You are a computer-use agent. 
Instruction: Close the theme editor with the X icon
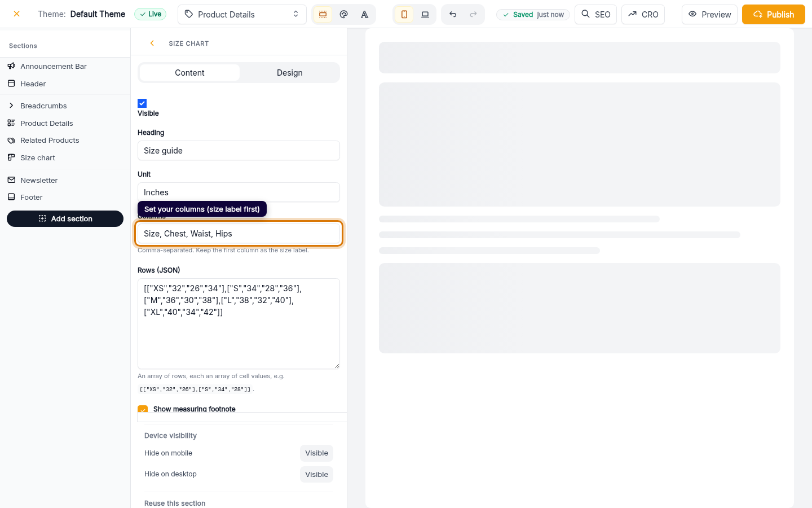[x=17, y=14]
